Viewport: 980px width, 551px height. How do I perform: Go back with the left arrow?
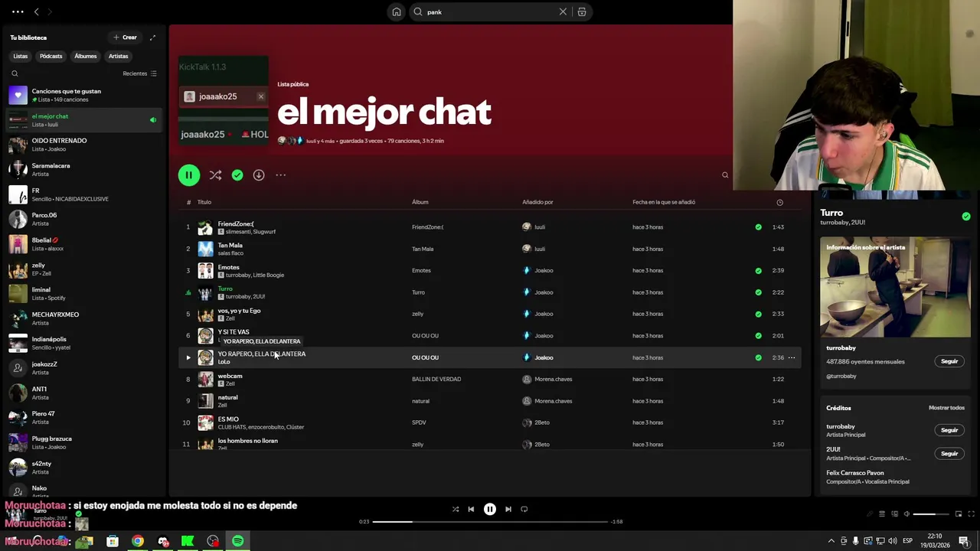(36, 11)
